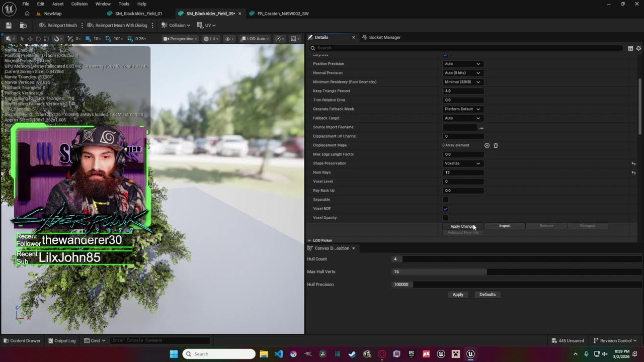The width and height of the screenshot is (644, 362).
Task: Open the Minimum Residency dropdown
Action: tap(462, 82)
